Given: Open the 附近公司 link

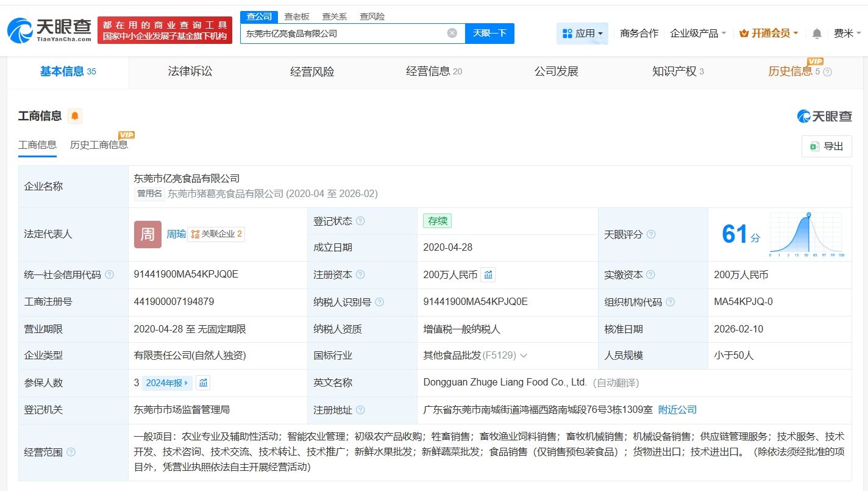Looking at the screenshot, I should (x=677, y=410).
